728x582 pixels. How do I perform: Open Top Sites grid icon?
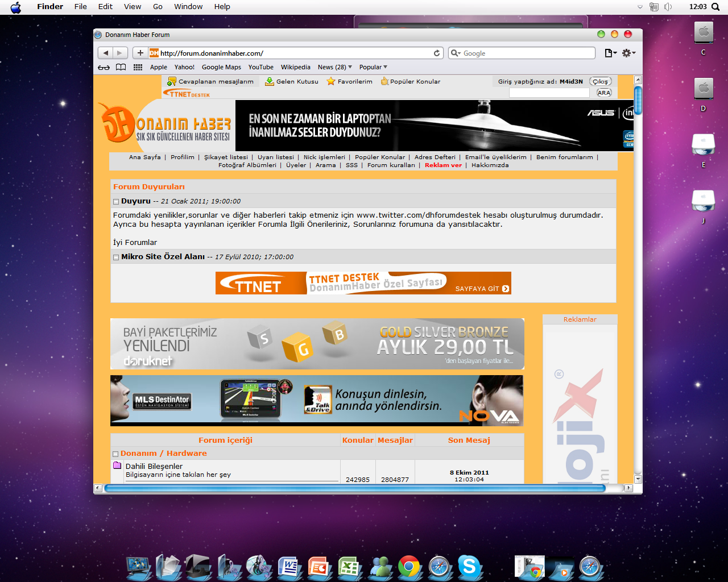(138, 67)
